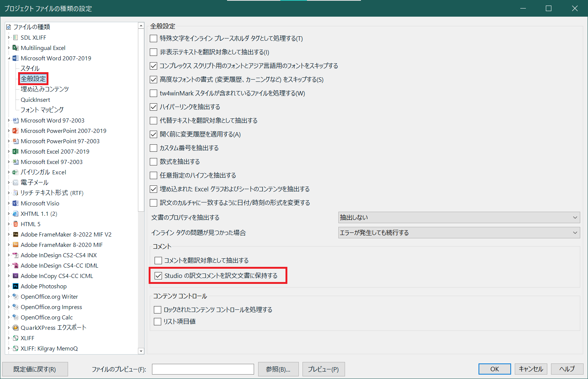Click the Adobe Photoshop file type icon
This screenshot has height=379, width=588.
16,286
